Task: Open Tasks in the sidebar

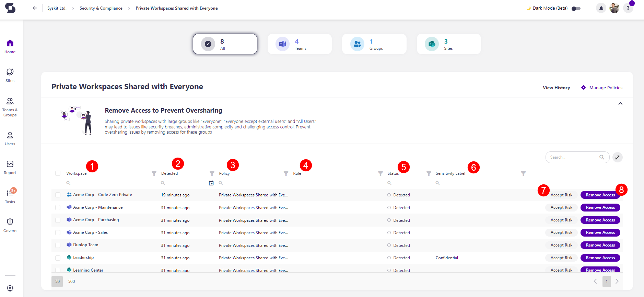Action: click(10, 196)
